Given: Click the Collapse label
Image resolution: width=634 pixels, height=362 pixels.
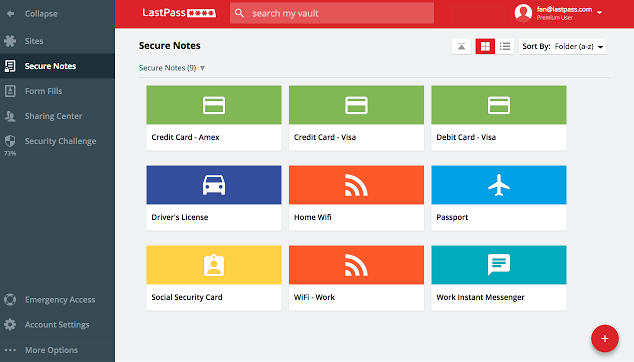Looking at the screenshot, I should coord(41,14).
